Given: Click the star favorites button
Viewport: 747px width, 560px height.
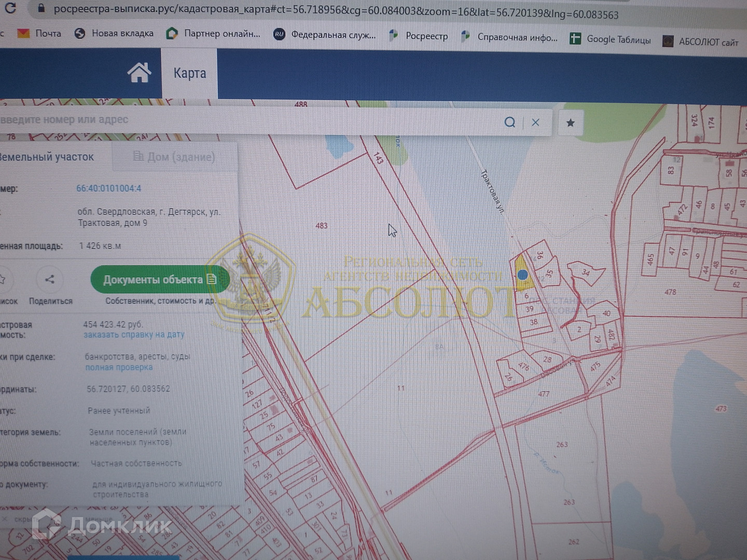Looking at the screenshot, I should click(570, 123).
